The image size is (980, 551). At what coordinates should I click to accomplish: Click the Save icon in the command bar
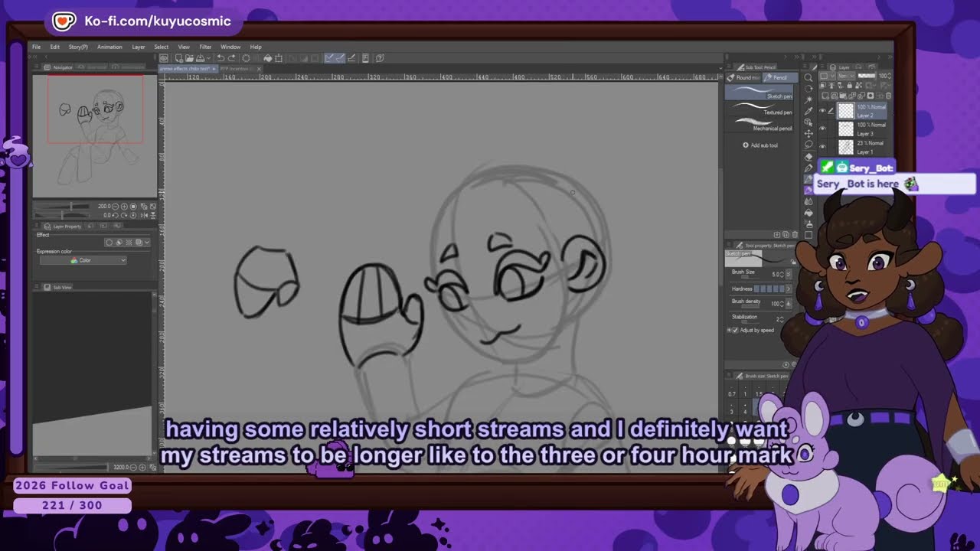[200, 58]
